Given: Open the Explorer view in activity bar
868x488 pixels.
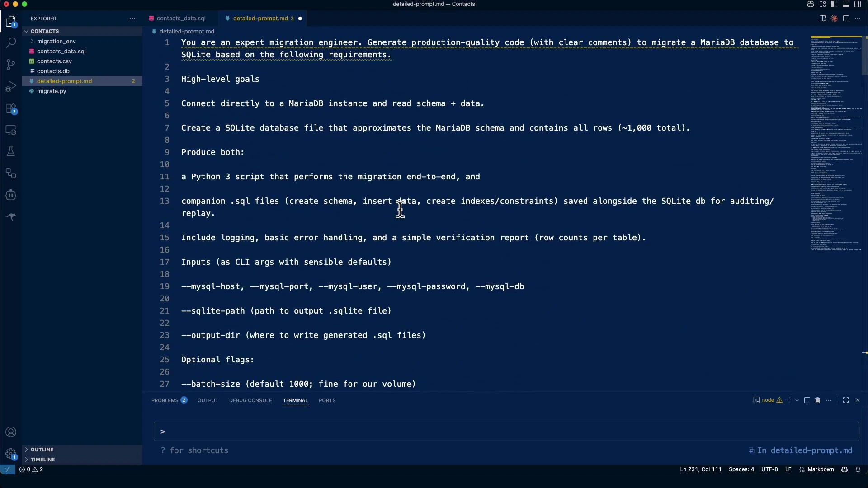Looking at the screenshot, I should tap(11, 21).
